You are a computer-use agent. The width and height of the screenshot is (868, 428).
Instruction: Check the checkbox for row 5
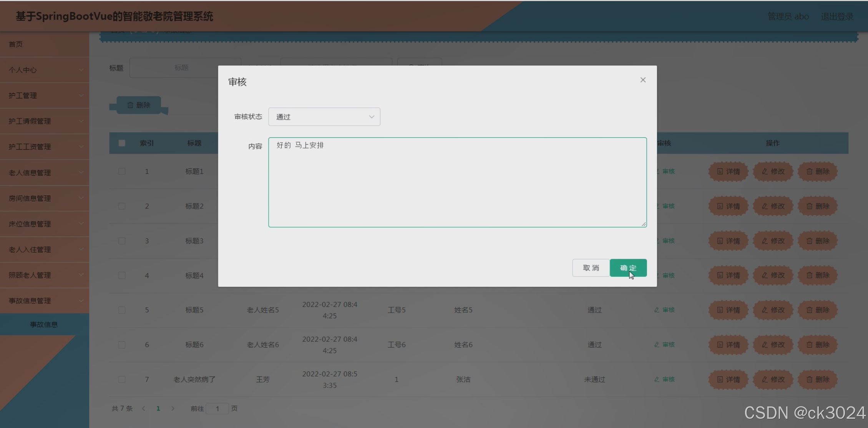pos(122,310)
